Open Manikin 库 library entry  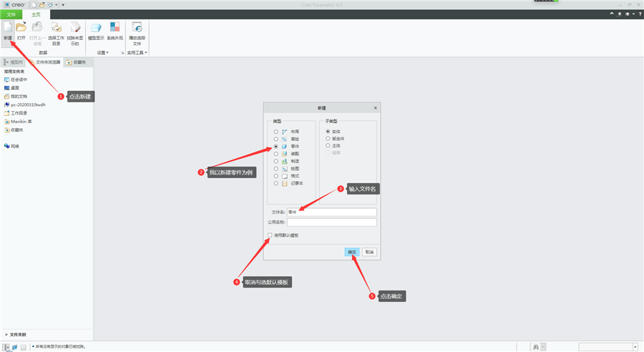pos(18,122)
